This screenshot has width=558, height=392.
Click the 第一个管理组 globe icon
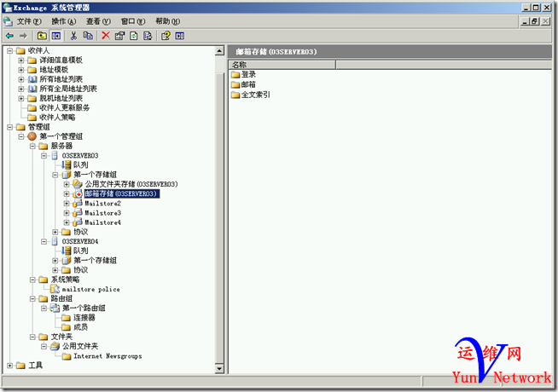(32, 136)
